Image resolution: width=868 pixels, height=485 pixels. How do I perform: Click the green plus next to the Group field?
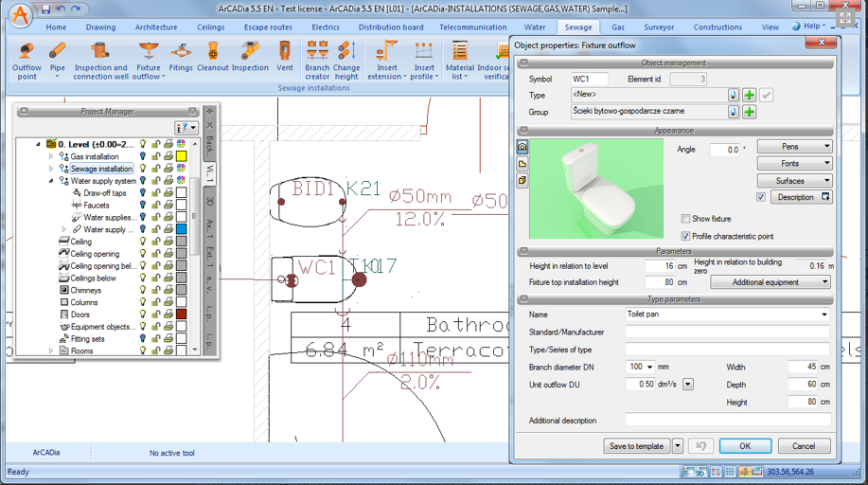[x=749, y=112]
